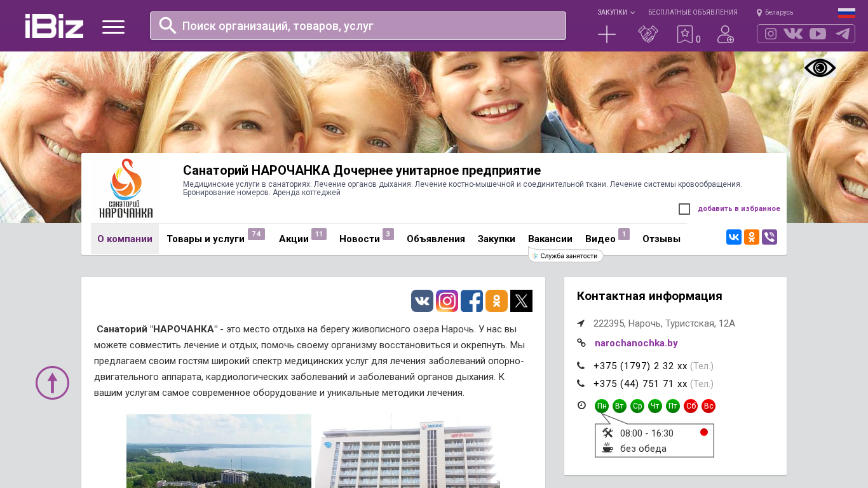Open the sanatorium building photo thumbnail
The width and height of the screenshot is (868, 488).
pos(407,451)
